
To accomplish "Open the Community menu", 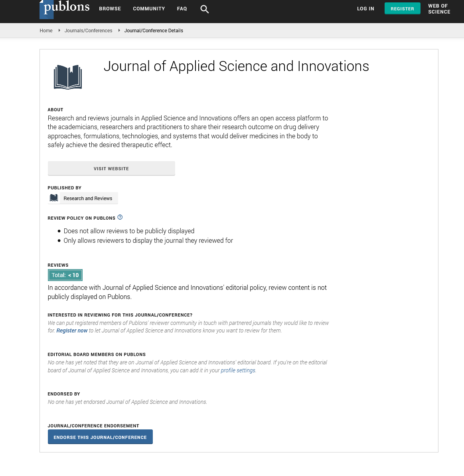I will (149, 9).
